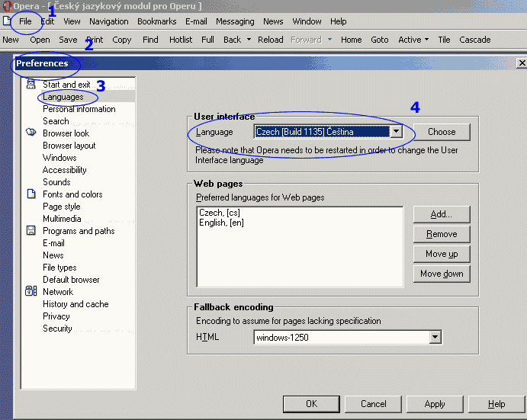
Task: Select Privacy in the preferences tree
Action: [x=56, y=316]
